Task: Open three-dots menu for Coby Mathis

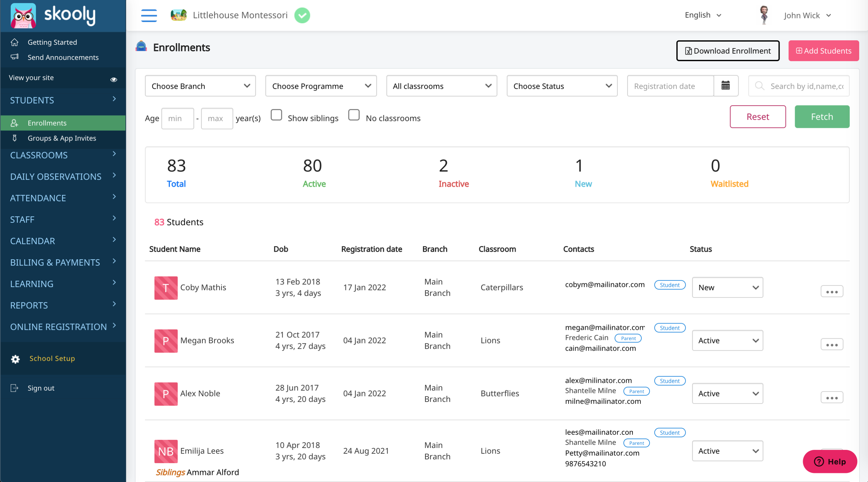Action: [831, 291]
